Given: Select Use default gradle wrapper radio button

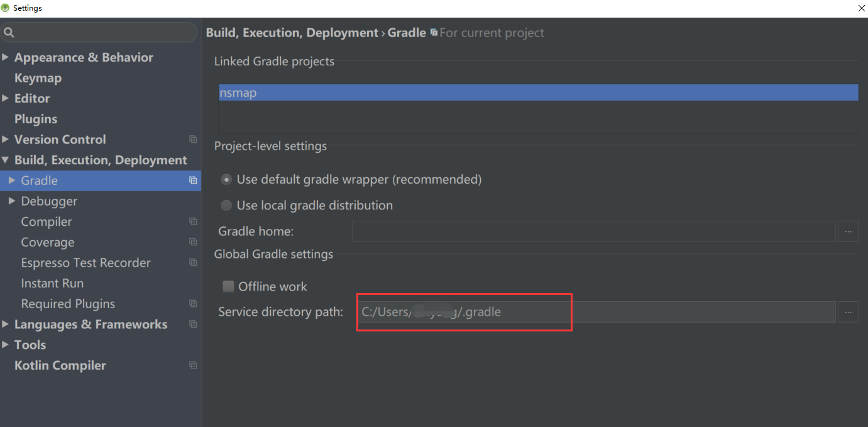Looking at the screenshot, I should coord(226,180).
